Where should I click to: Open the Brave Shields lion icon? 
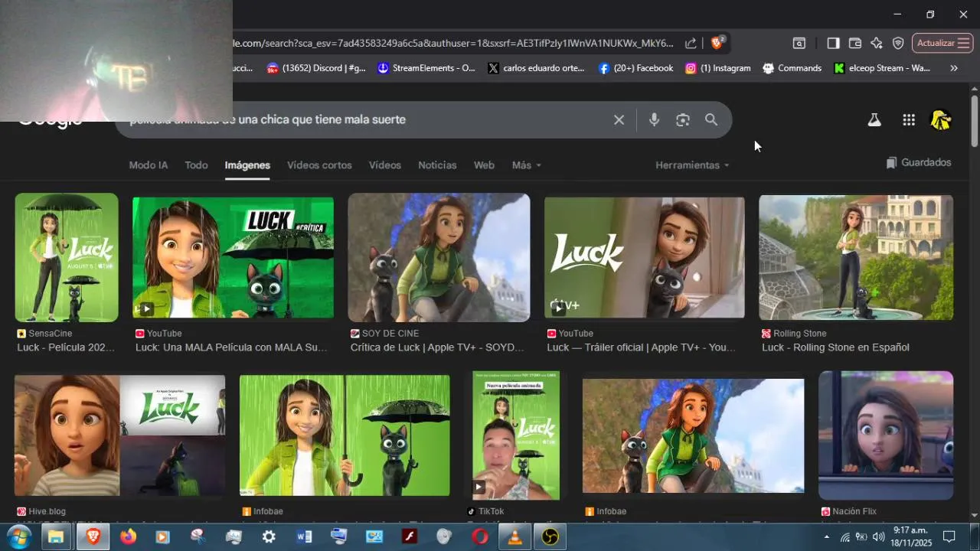pos(717,43)
